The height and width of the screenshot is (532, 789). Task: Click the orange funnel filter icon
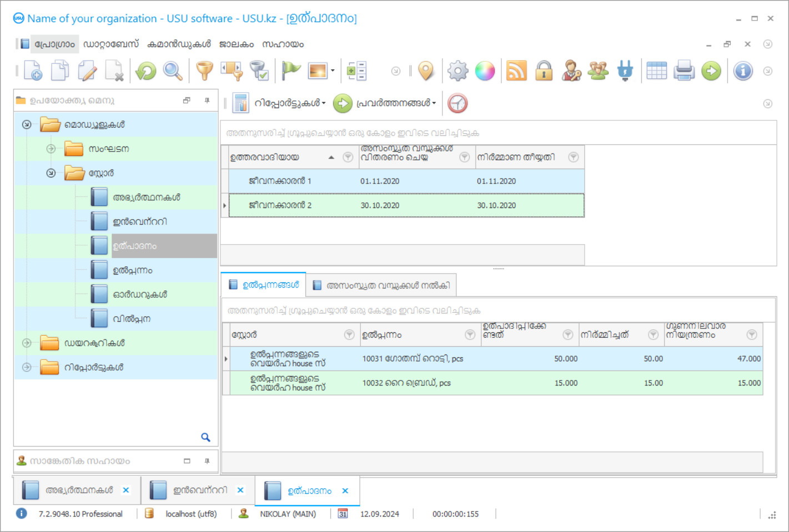[204, 71]
